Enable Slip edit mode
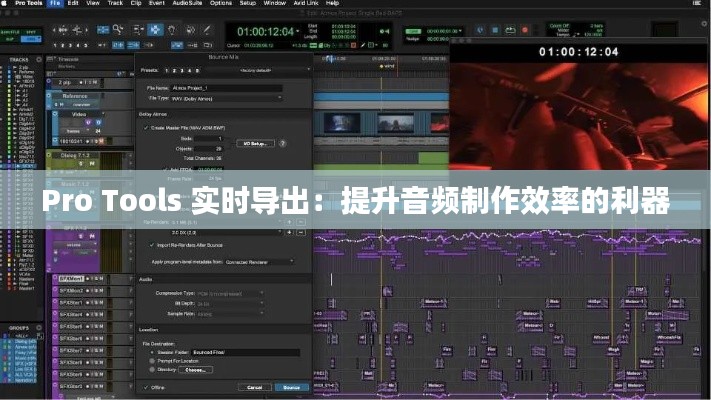The height and width of the screenshot is (400, 711). (x=10, y=39)
